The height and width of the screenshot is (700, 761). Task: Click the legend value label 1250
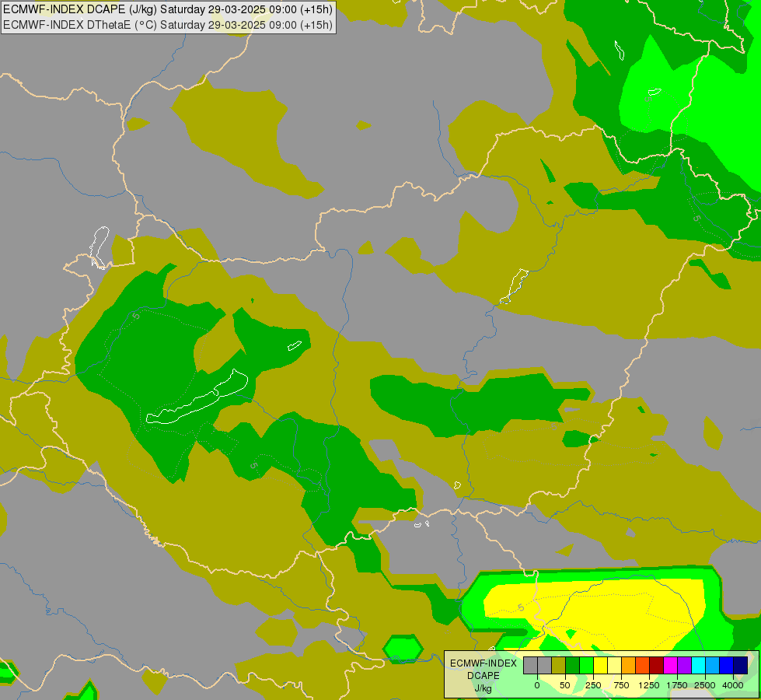click(649, 685)
